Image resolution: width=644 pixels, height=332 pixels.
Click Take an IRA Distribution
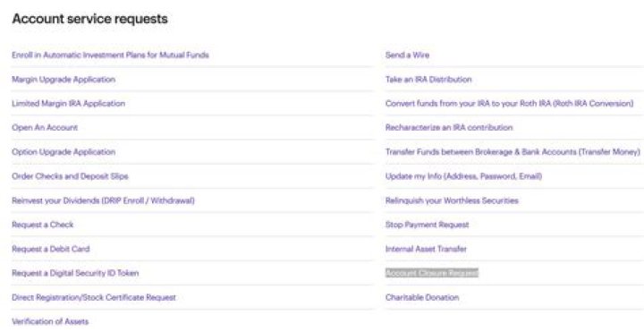click(x=428, y=80)
